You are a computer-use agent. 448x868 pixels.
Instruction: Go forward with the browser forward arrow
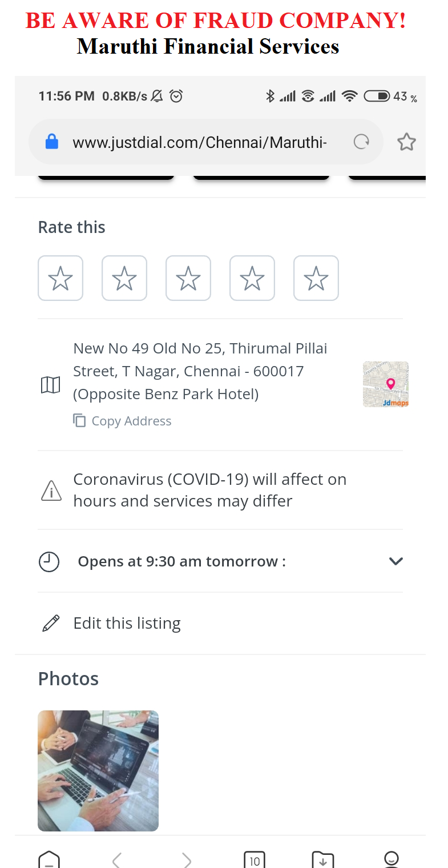(186, 859)
